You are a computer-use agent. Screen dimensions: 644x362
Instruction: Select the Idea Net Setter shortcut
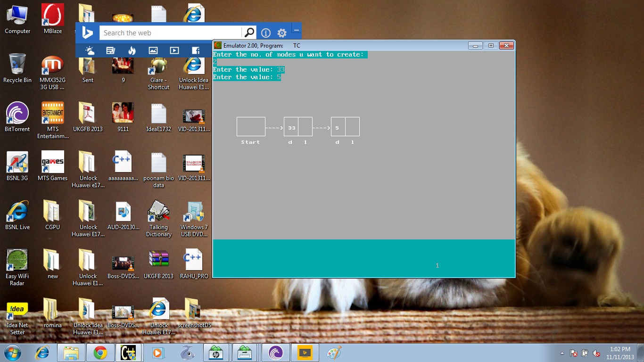tap(17, 317)
